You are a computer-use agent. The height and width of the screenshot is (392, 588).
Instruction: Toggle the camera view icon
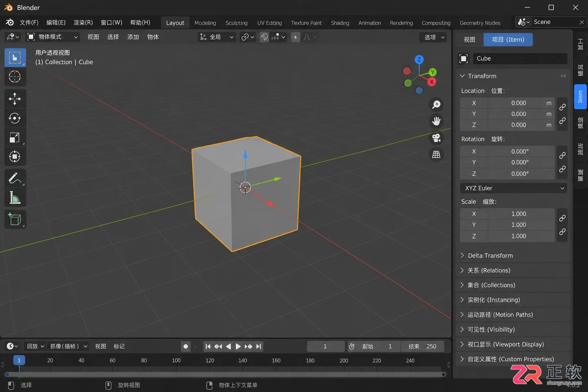click(x=437, y=138)
